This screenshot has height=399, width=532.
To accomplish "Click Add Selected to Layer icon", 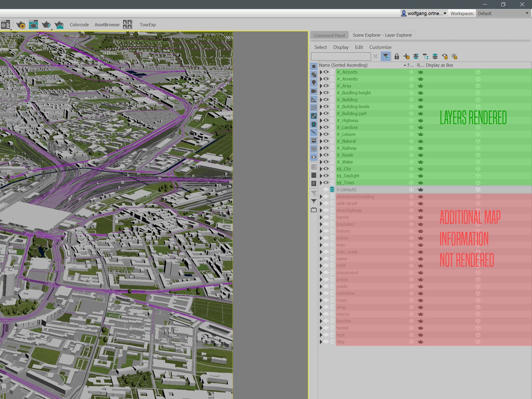I will [416, 57].
